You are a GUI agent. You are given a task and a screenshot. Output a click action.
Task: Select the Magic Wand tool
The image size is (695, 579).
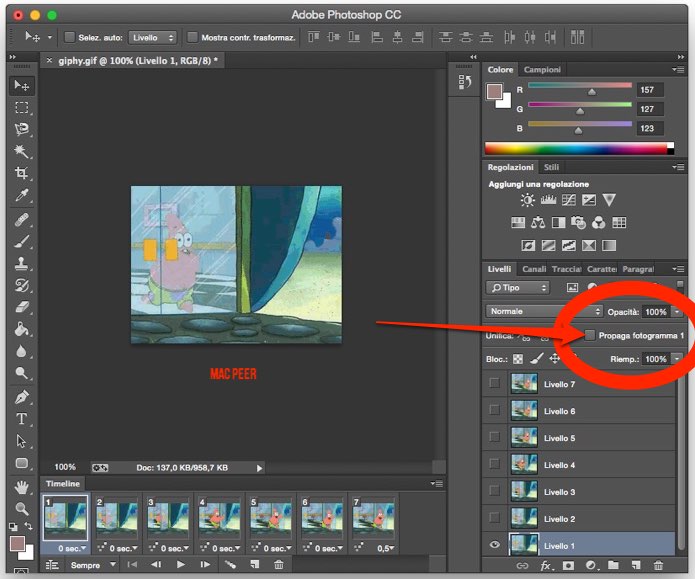21,152
